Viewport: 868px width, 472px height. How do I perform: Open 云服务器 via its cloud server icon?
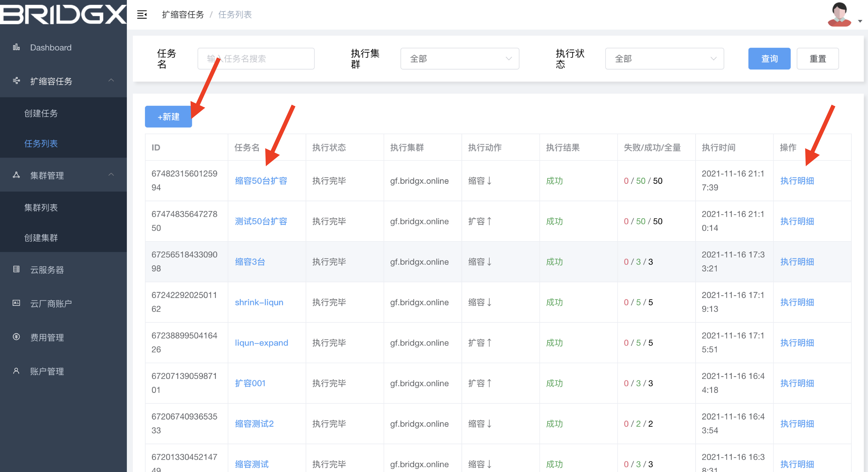point(16,269)
